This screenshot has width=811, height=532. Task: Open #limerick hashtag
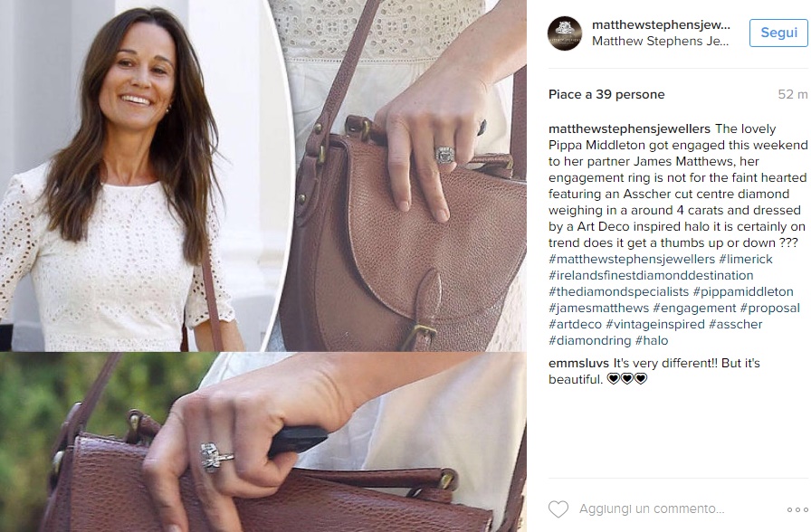(745, 259)
